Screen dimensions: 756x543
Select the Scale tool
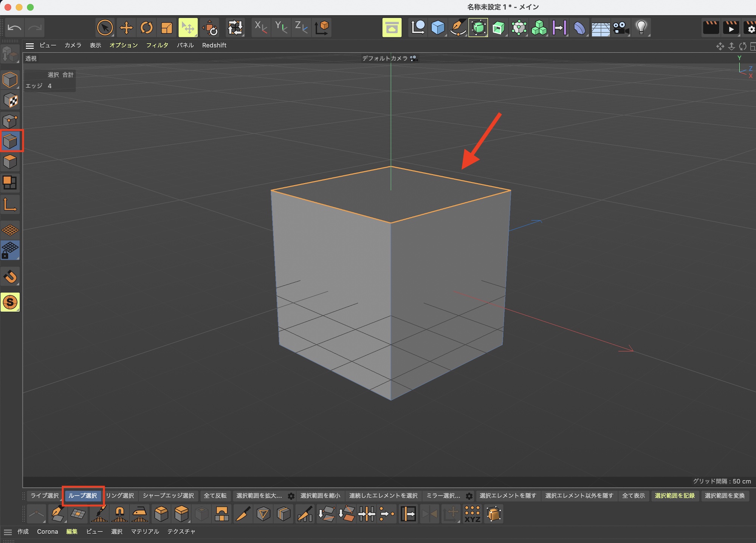(x=167, y=28)
